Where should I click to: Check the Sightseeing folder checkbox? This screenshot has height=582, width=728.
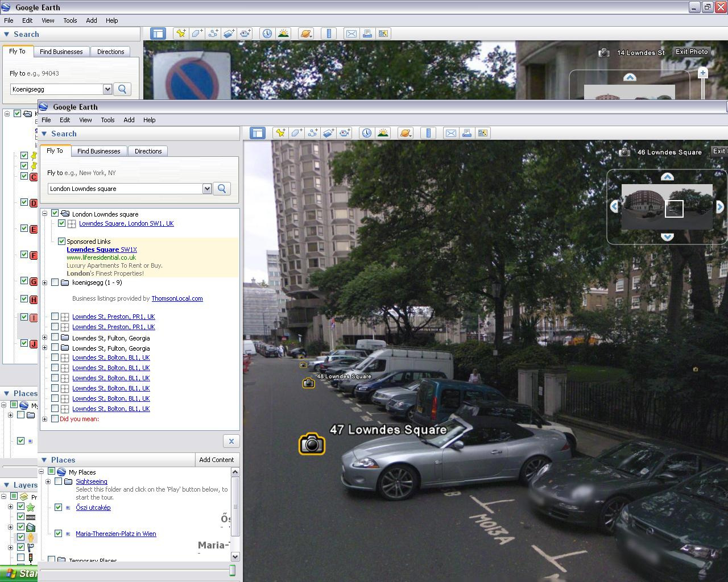pyautogui.click(x=58, y=481)
